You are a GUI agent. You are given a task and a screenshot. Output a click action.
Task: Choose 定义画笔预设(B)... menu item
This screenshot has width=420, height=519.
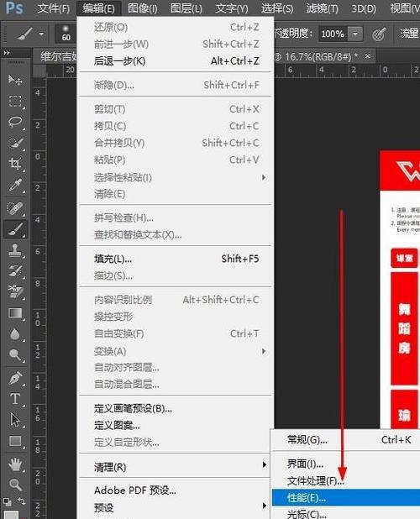[176, 408]
